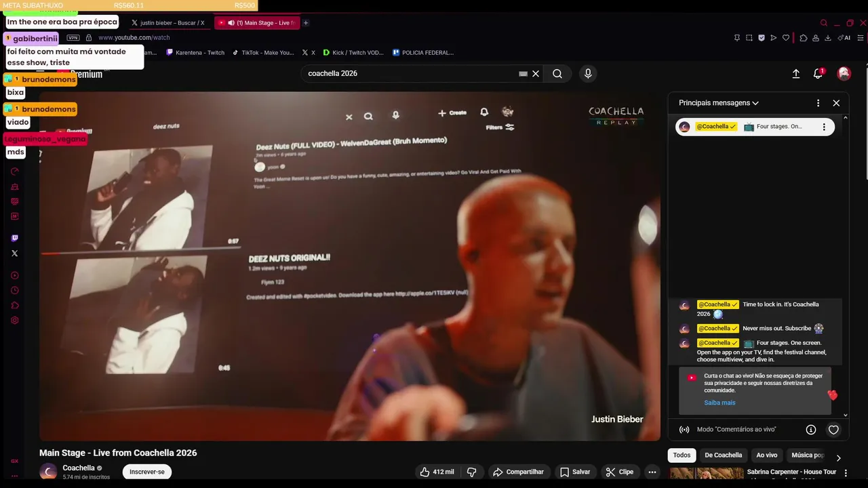This screenshot has height=488, width=868.
Task: Open the X (Twitter) sidebar panel
Action: click(x=15, y=253)
